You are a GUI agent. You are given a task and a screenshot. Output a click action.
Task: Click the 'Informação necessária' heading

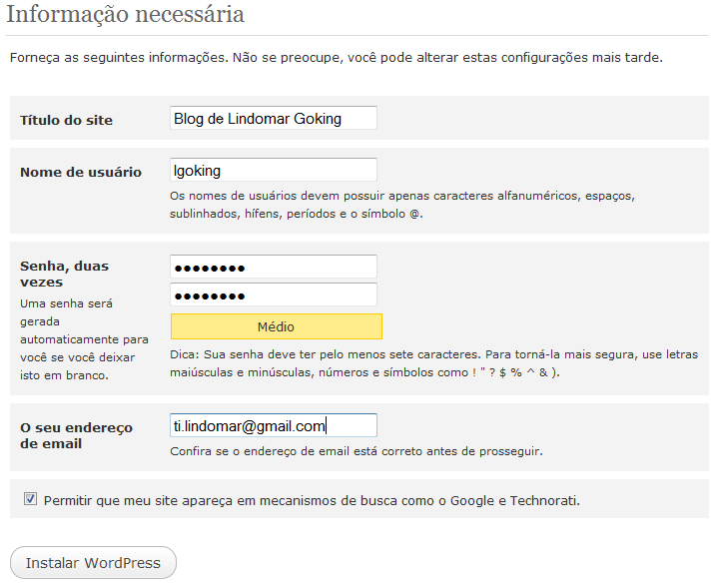pos(126,14)
